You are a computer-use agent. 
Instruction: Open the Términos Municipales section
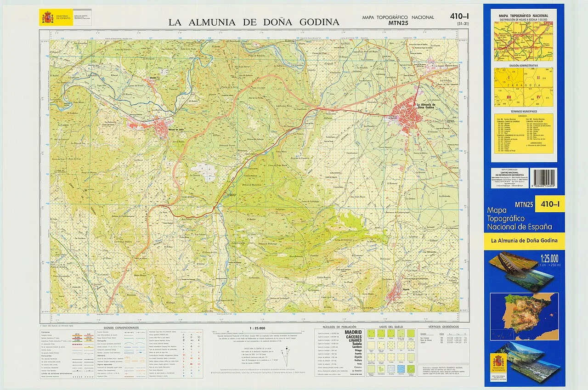(x=524, y=111)
